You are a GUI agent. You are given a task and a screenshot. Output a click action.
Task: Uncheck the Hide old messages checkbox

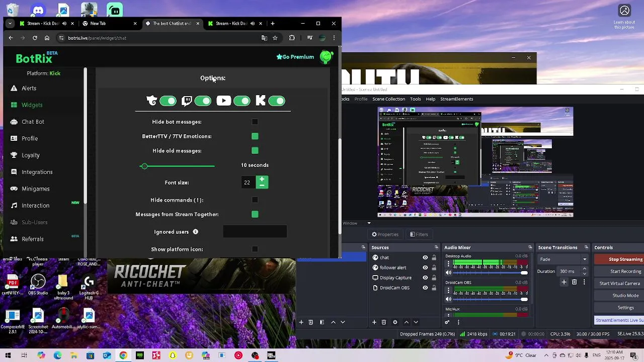(x=255, y=151)
